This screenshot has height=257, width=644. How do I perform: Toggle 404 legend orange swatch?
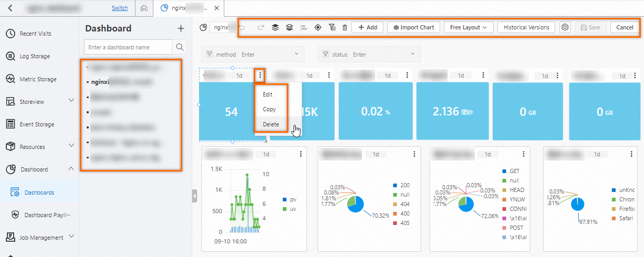pos(395,205)
